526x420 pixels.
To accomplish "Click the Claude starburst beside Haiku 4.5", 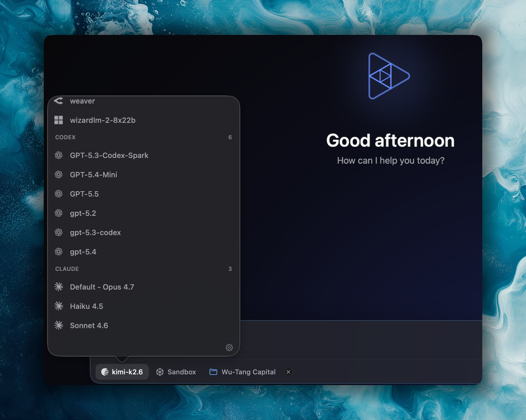I will pyautogui.click(x=59, y=306).
